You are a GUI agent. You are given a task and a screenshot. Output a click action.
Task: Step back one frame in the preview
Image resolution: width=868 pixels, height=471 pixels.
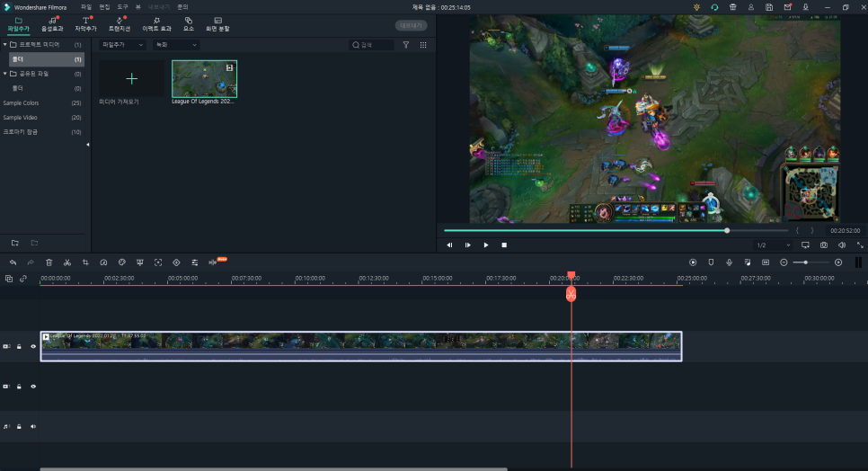pyautogui.click(x=449, y=244)
